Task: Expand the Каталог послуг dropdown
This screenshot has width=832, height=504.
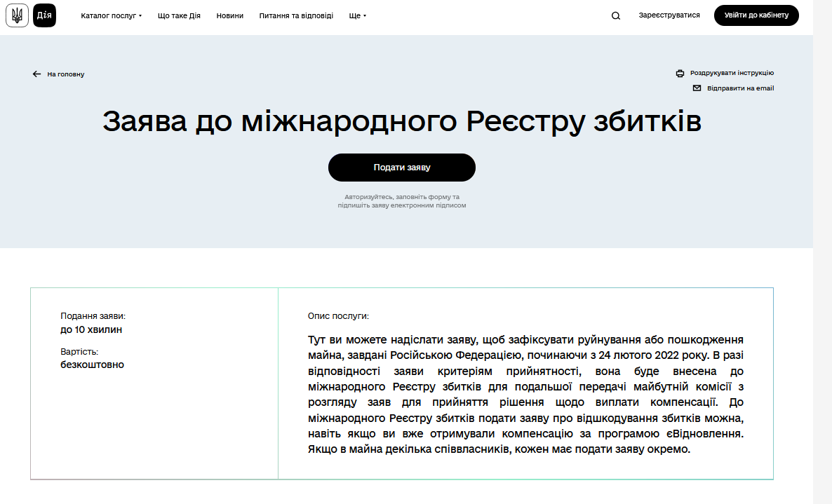Action: [x=111, y=15]
